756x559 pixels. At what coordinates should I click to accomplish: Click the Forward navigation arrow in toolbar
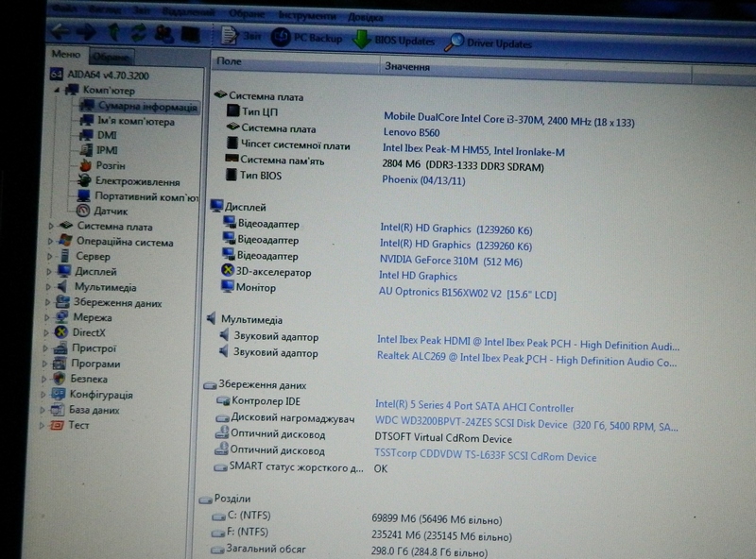tap(86, 31)
